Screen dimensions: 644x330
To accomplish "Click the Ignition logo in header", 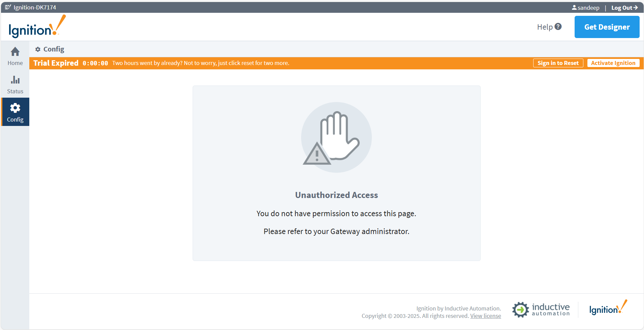I will coord(37,26).
